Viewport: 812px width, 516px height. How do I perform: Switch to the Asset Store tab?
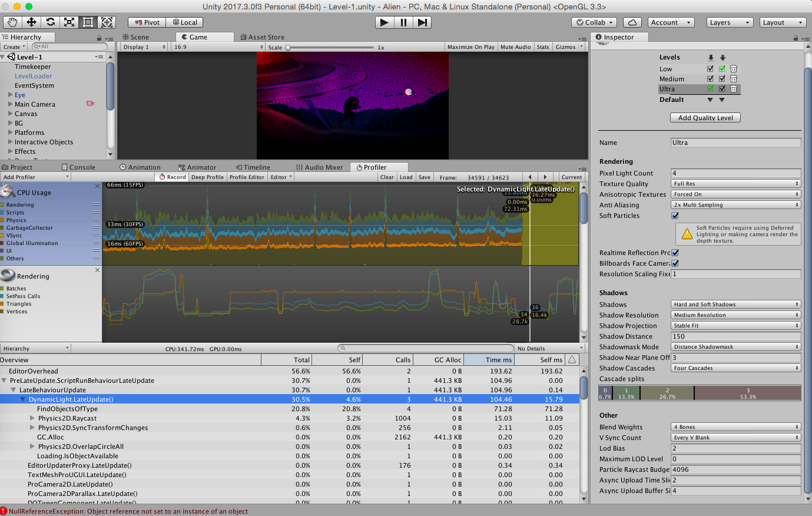[x=262, y=37]
